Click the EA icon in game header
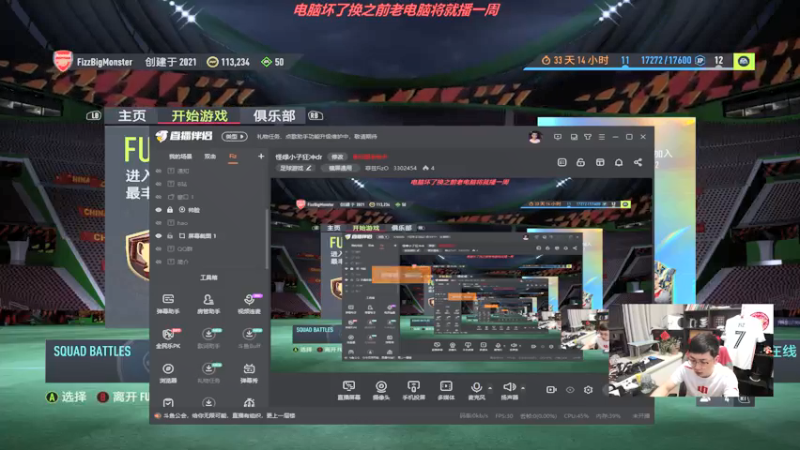The width and height of the screenshot is (800, 450). click(744, 61)
